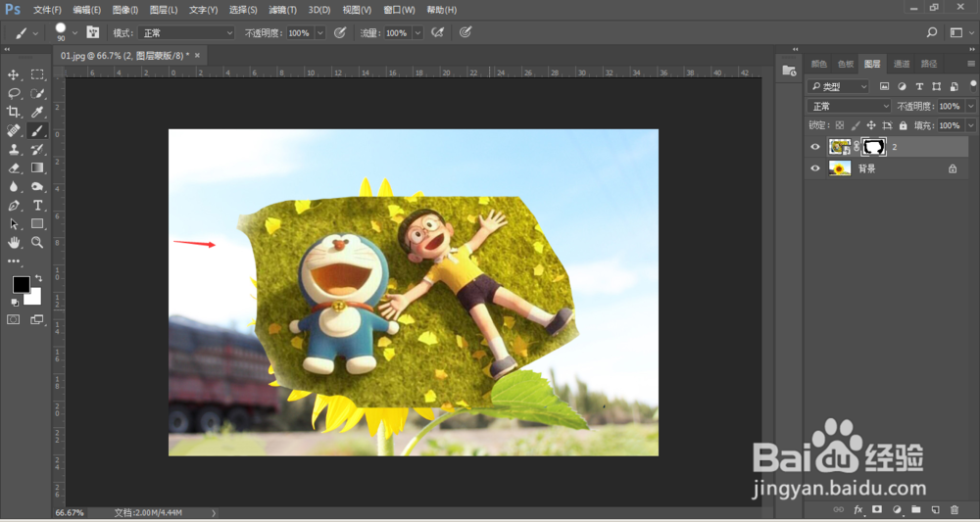980x522 pixels.
Task: Toggle lock all padlock icon
Action: pos(904,125)
